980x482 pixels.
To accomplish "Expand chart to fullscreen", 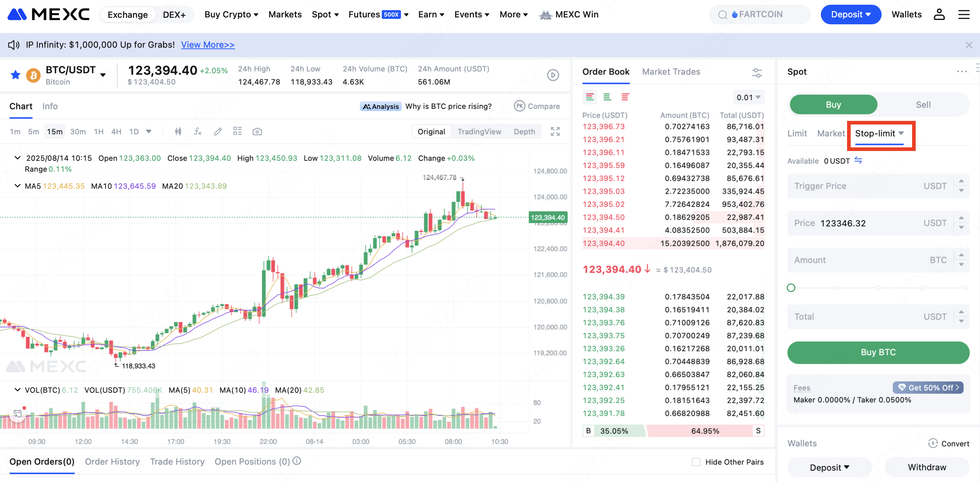I will (x=555, y=131).
